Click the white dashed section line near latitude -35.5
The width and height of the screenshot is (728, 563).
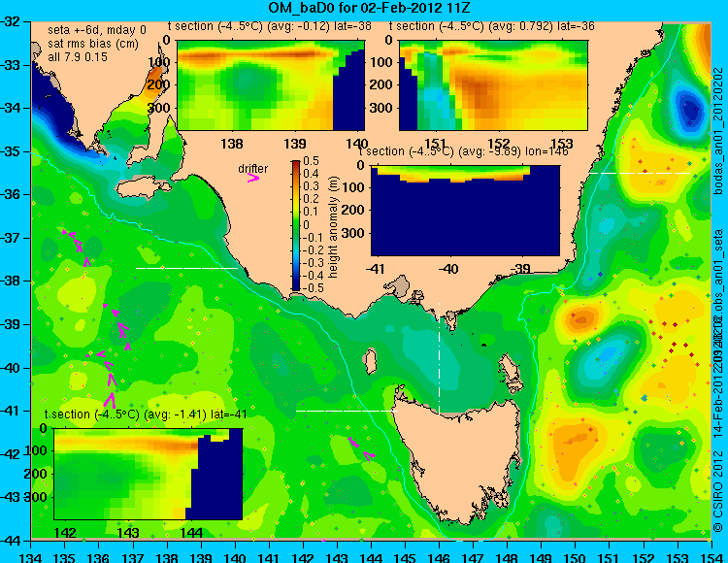tap(641, 173)
